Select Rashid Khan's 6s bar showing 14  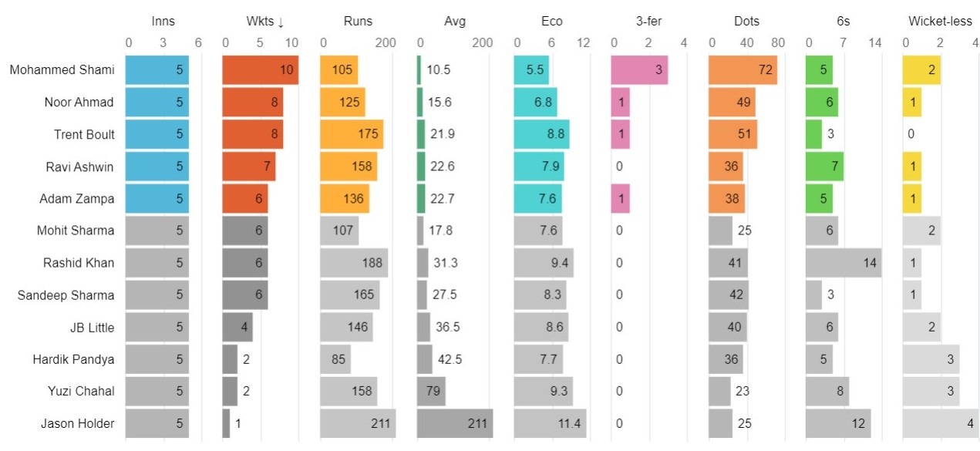[x=844, y=263]
